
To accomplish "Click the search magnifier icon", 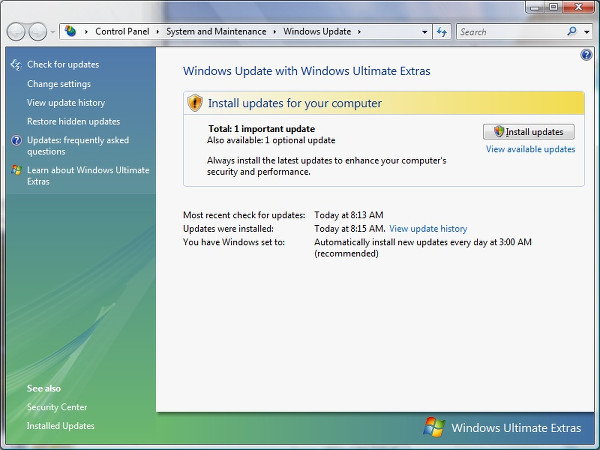I will pos(572,32).
